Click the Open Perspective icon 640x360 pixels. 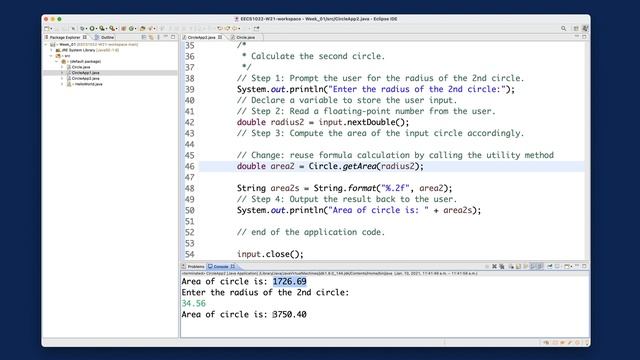[576, 29]
